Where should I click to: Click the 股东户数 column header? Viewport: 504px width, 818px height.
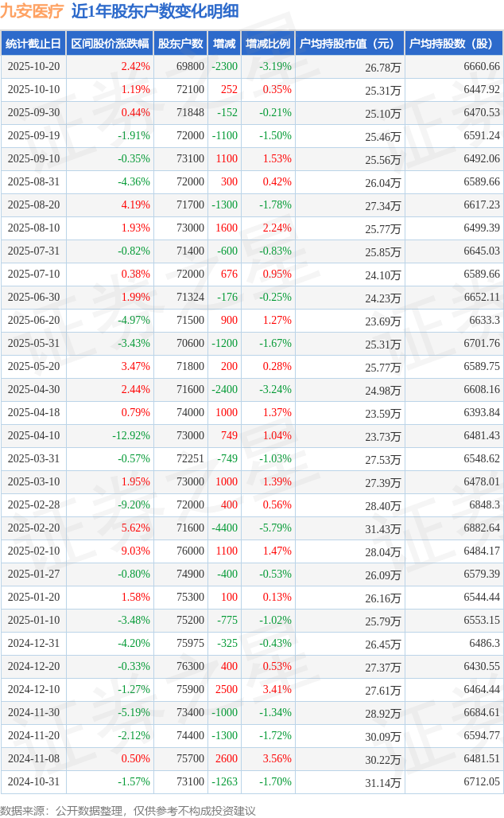(180, 44)
